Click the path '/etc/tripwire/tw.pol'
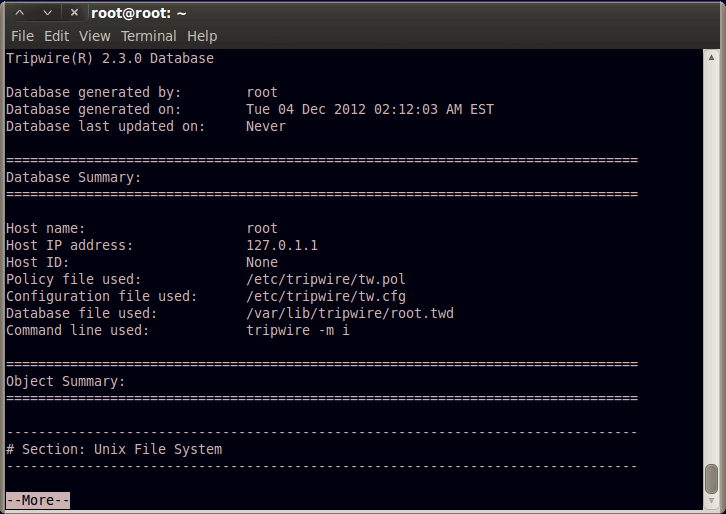The image size is (726, 514). pyautogui.click(x=325, y=279)
